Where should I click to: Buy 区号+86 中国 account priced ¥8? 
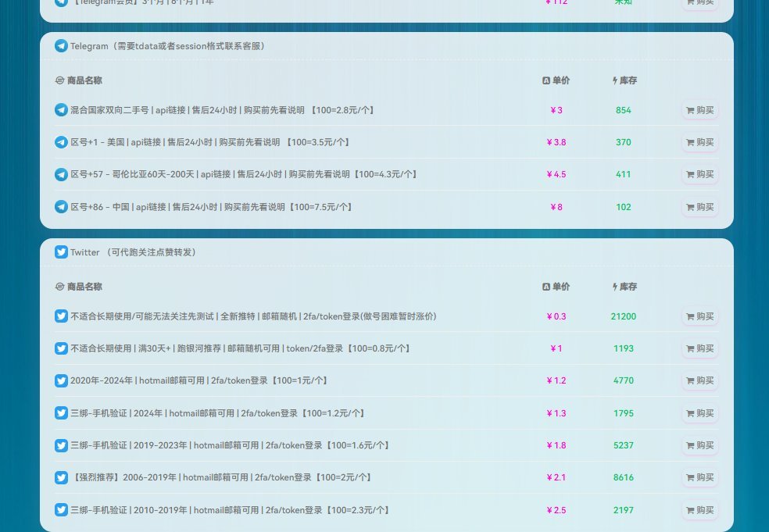pyautogui.click(x=700, y=207)
